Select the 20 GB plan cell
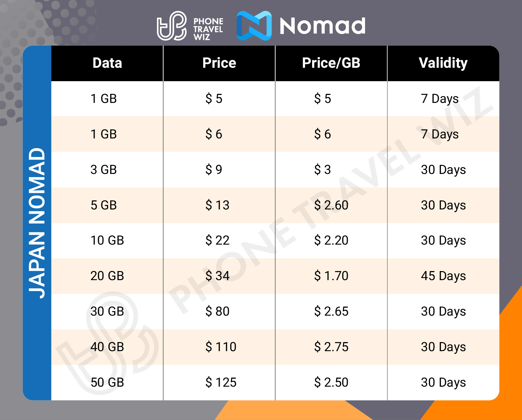The image size is (522, 420). click(x=107, y=276)
